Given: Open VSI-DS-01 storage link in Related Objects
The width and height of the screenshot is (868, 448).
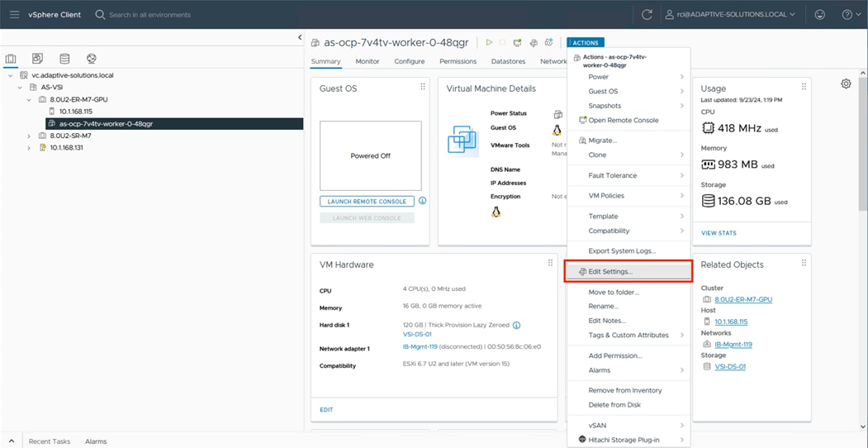Looking at the screenshot, I should (730, 367).
